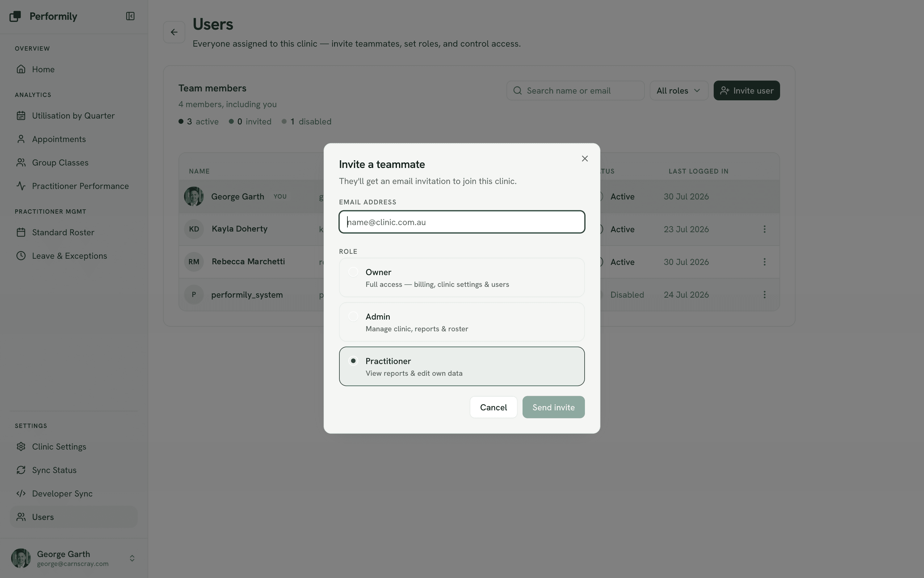Open Rebecca Marchetti row actions menu

(765, 262)
